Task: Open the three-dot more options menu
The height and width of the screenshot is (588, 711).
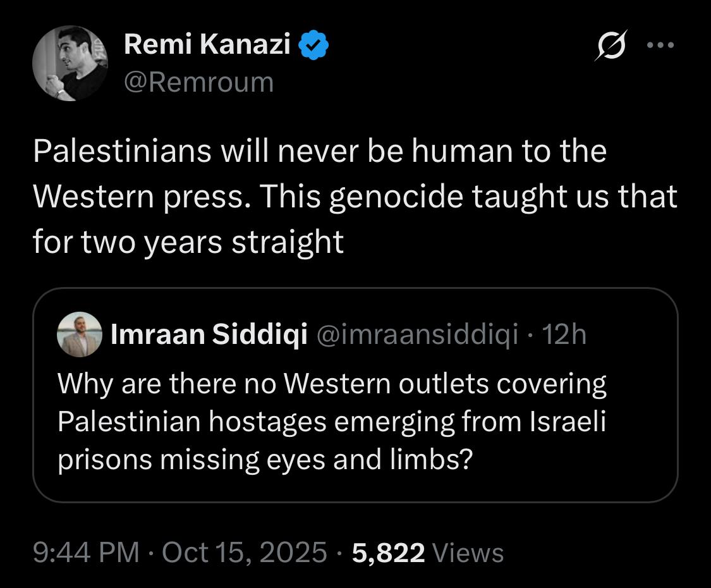Action: coord(661,46)
